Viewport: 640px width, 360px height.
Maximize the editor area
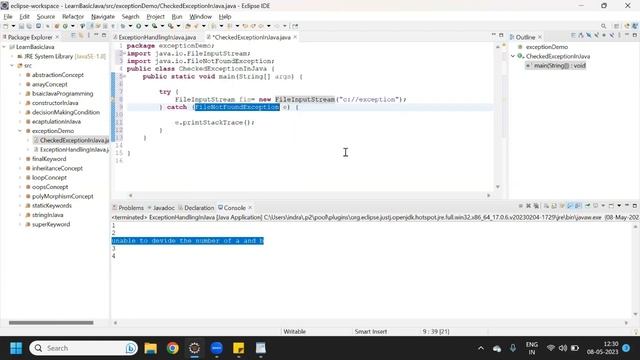pyautogui.click(x=501, y=36)
